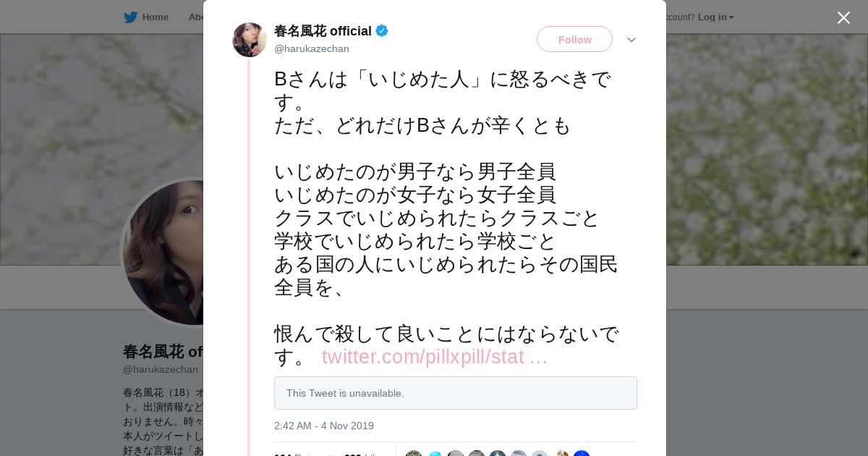Close the tweet overlay with X
The width and height of the screenshot is (868, 456).
click(843, 18)
